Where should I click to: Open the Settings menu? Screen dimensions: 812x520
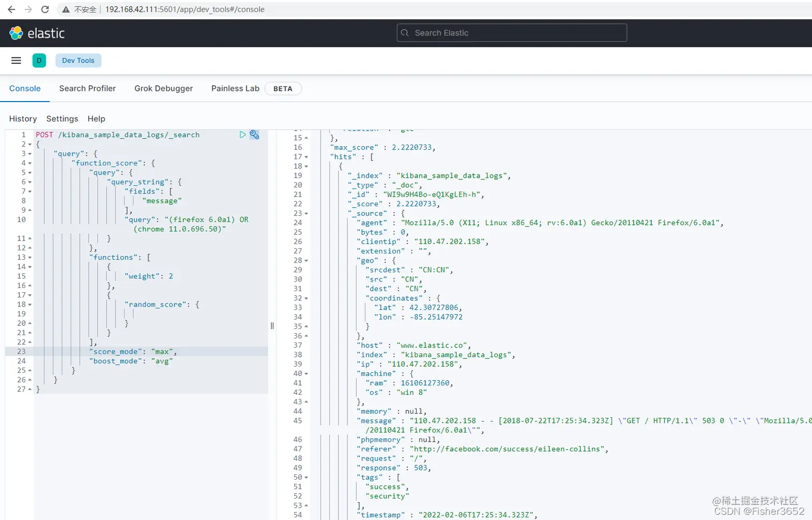(x=62, y=119)
